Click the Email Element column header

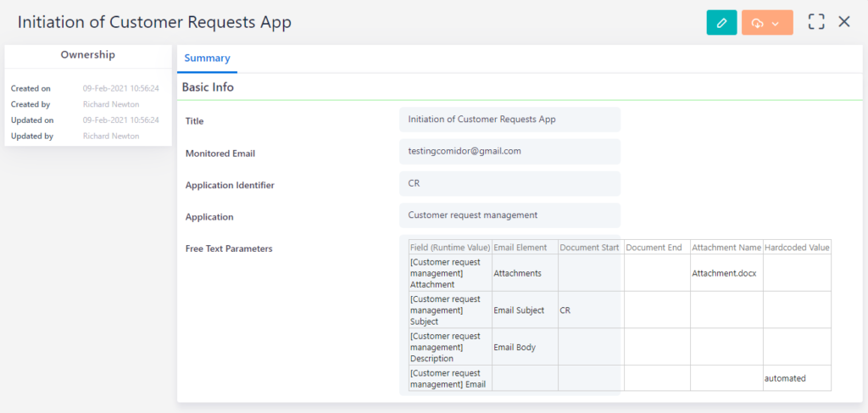click(525, 248)
